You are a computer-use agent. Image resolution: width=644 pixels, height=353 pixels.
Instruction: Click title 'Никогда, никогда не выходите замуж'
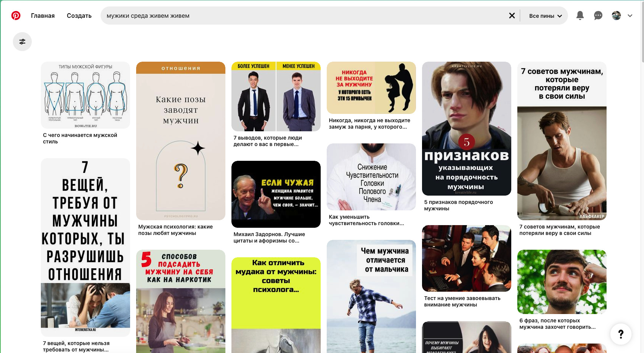369,124
